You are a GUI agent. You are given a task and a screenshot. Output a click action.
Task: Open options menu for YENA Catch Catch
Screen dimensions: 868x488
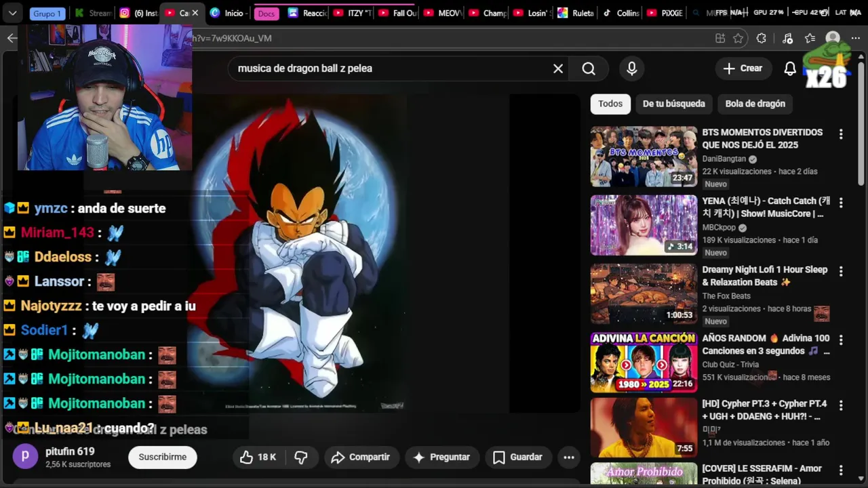coord(841,203)
